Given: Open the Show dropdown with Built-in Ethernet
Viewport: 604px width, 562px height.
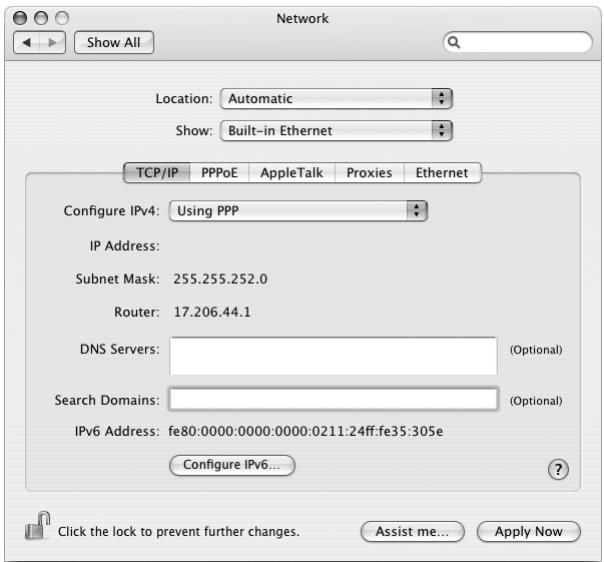Looking at the screenshot, I should [336, 131].
